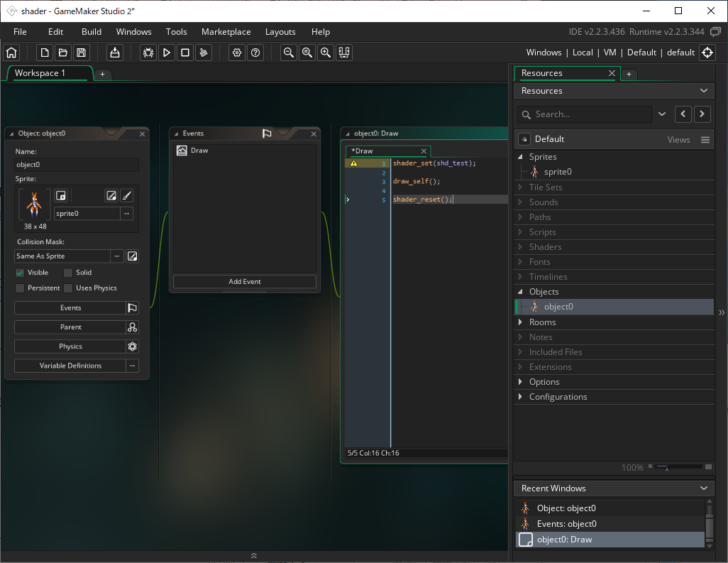Start the Debug (bug) toolbar icon
This screenshot has width=728, height=563.
click(148, 53)
